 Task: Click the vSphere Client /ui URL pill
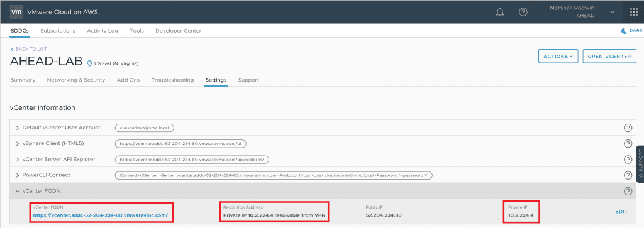[x=180, y=144]
